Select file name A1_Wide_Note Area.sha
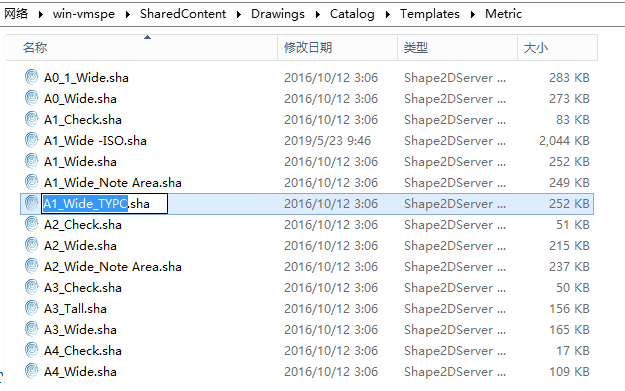625x391 pixels. click(x=112, y=183)
